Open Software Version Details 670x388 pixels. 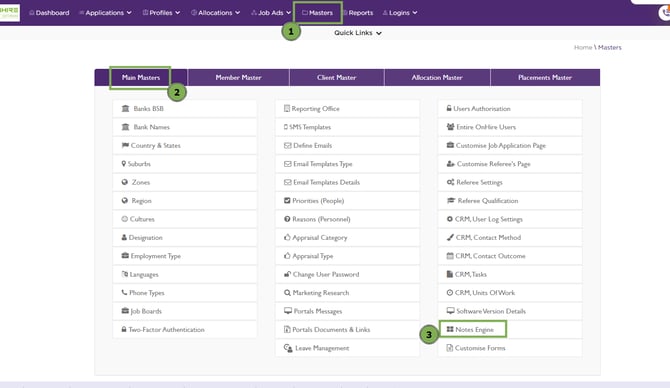pos(510,311)
